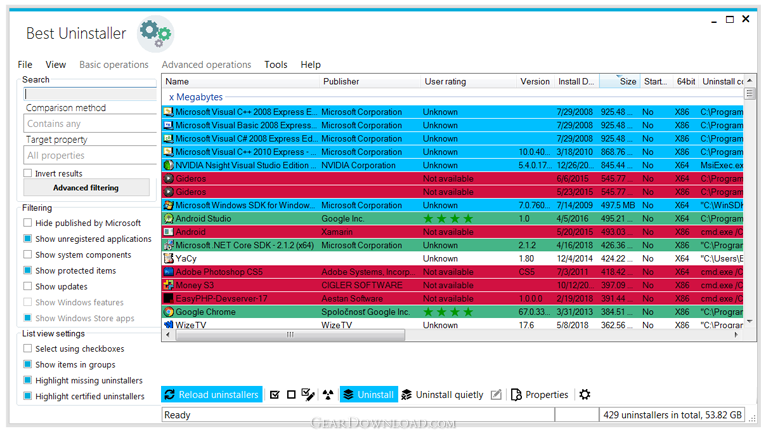Click the Reload uninstallers button

tap(212, 394)
